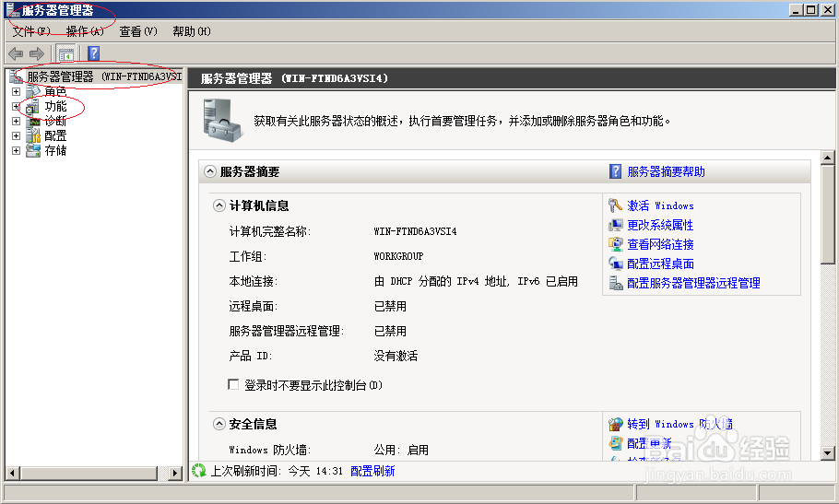The height and width of the screenshot is (504, 839).
Task: Click the 上次刷新时间 status text
Action: pos(277,471)
